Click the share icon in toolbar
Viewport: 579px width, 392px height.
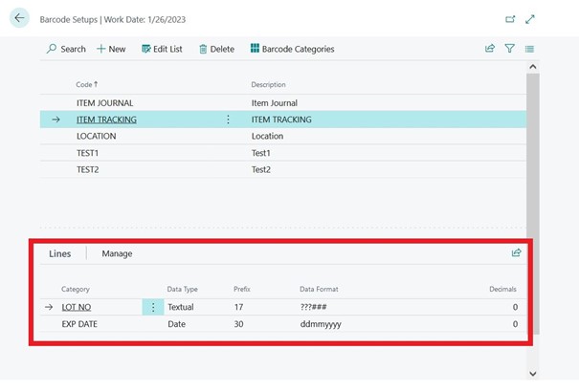[x=490, y=49]
